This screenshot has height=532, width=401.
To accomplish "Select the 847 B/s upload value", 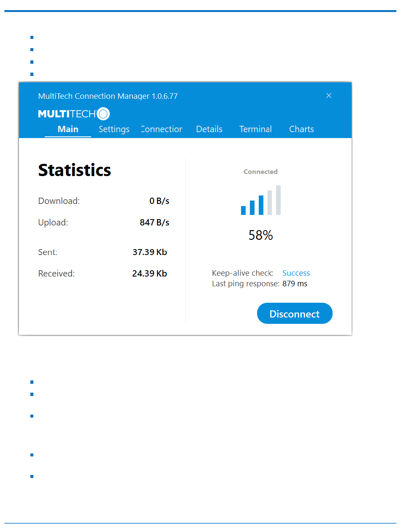I will click(x=154, y=223).
